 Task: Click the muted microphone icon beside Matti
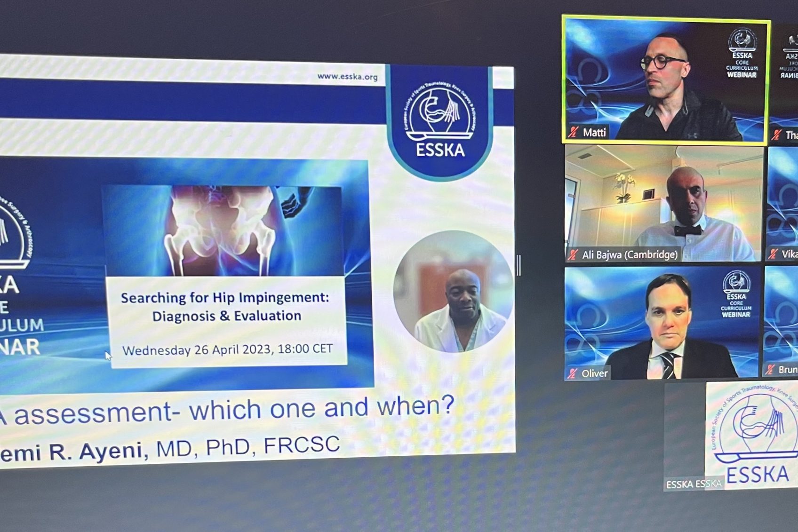coord(573,132)
